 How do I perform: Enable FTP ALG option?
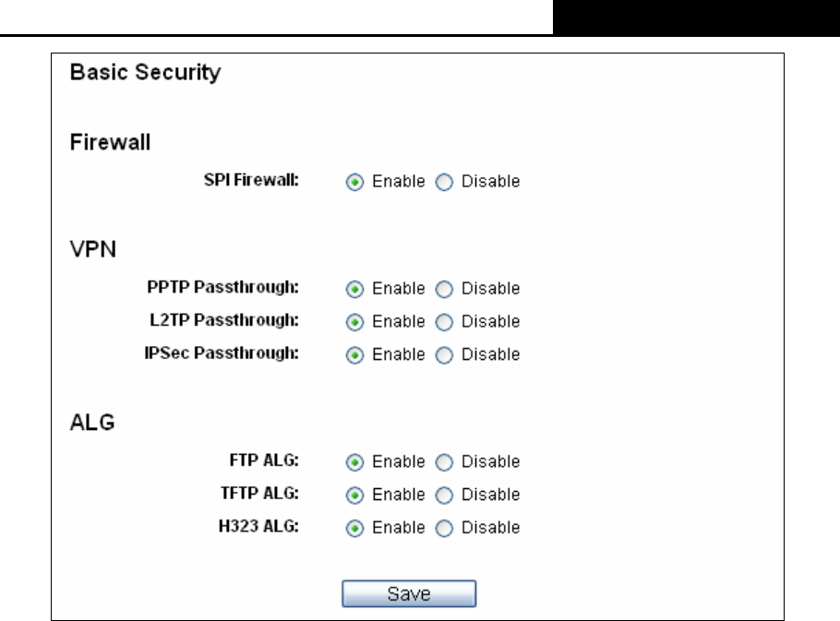pyautogui.click(x=354, y=462)
